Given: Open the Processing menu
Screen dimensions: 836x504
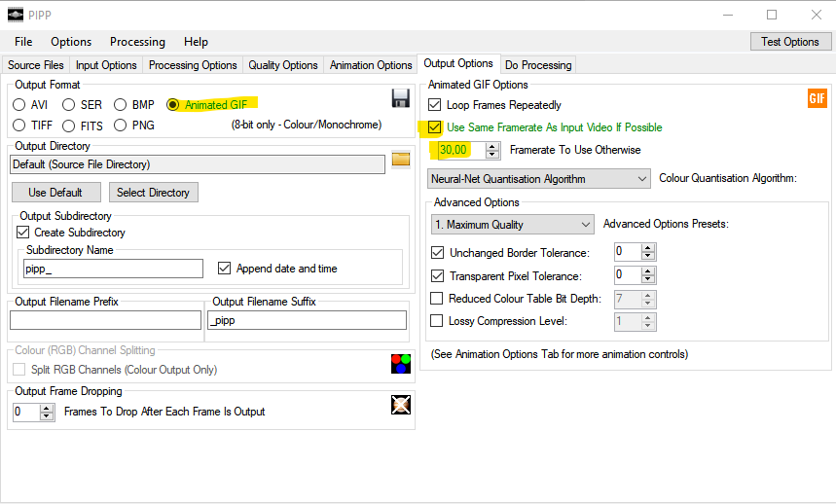Looking at the screenshot, I should coord(137,42).
